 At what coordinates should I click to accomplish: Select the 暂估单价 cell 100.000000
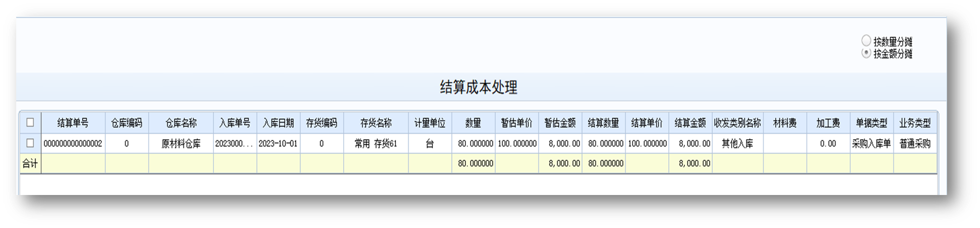pyautogui.click(x=517, y=144)
